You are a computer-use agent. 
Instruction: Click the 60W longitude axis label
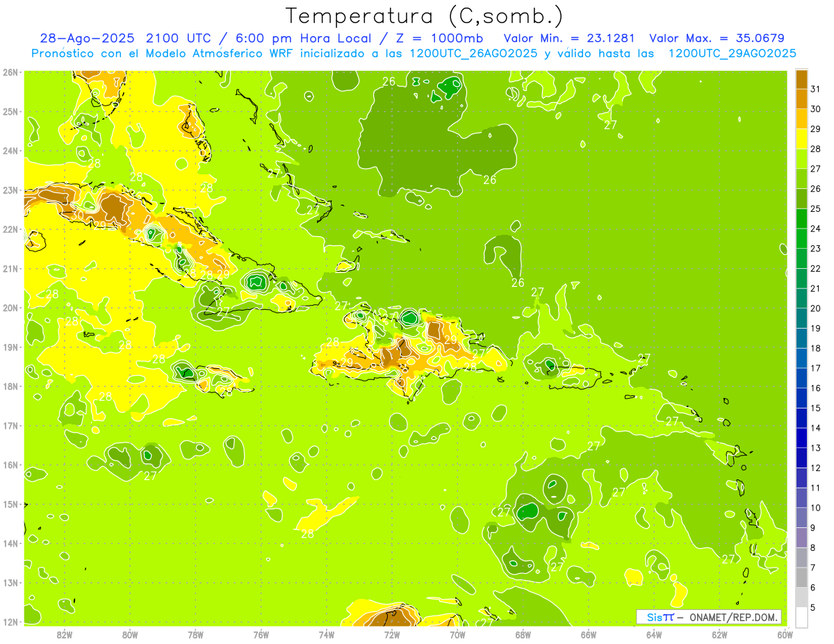(785, 634)
